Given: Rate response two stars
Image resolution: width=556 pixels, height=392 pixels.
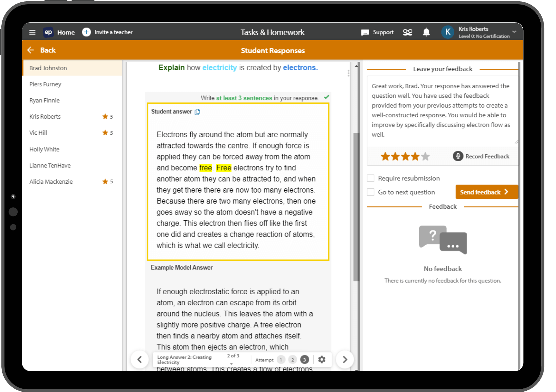Looking at the screenshot, I should [x=395, y=157].
